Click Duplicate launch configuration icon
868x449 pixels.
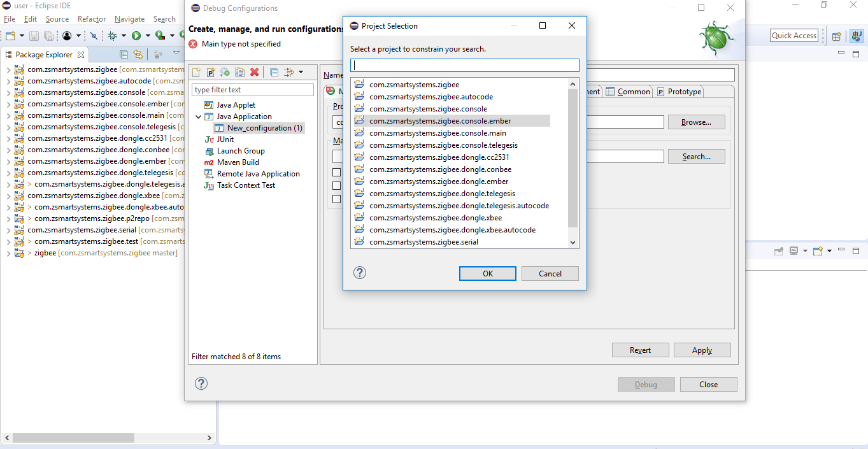[x=239, y=72]
